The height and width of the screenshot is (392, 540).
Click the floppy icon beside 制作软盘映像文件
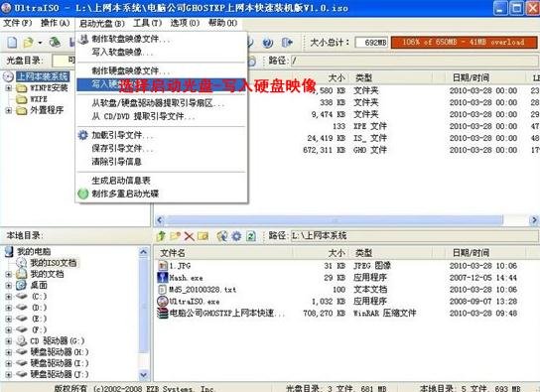pos(83,39)
